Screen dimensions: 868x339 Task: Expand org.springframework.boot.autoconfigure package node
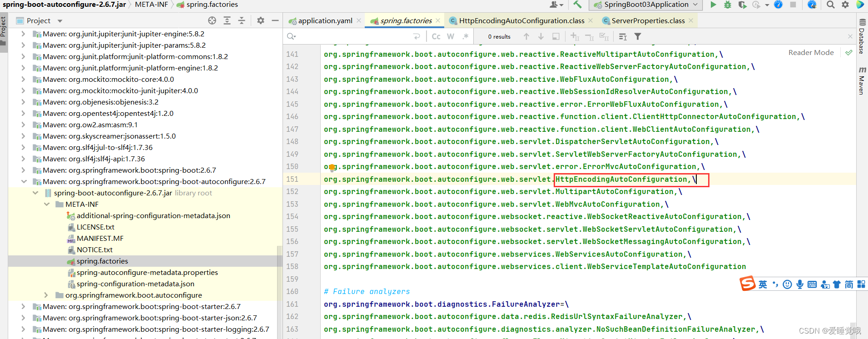46,295
